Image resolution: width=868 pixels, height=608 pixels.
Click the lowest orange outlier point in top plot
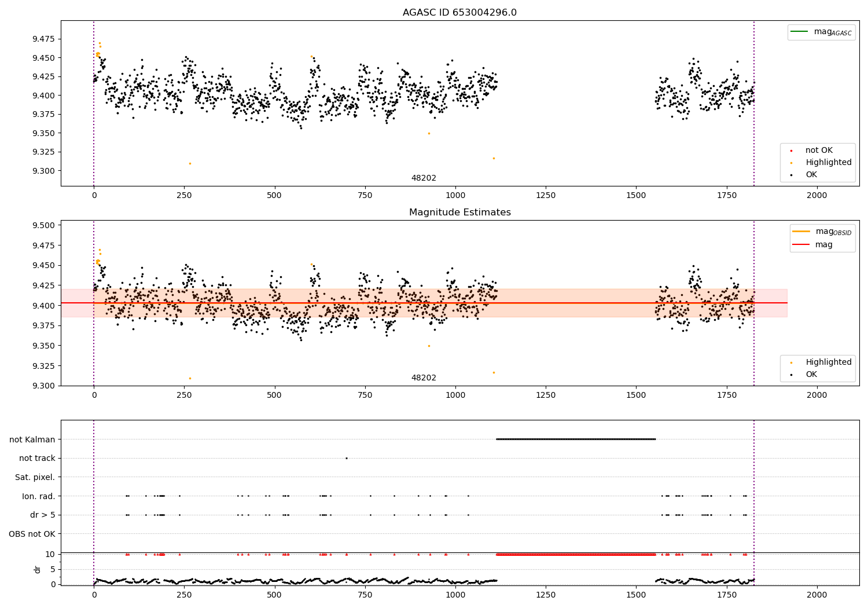pos(190,163)
